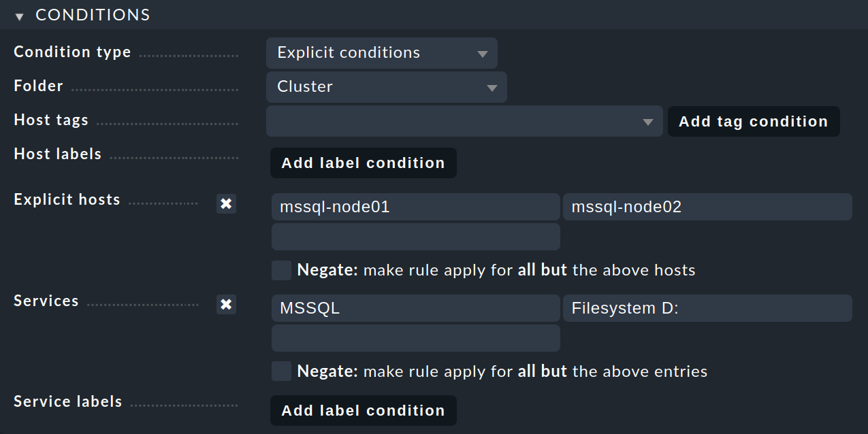The image size is (868, 434).
Task: Collapse the CONDITIONS section triangle
Action: [x=19, y=16]
